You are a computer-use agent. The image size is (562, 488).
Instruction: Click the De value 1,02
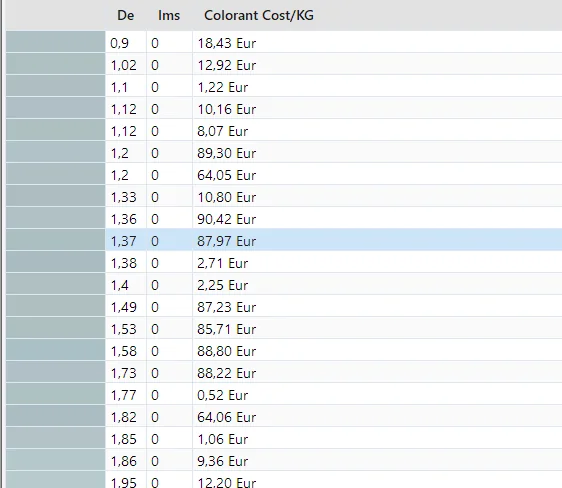(124, 65)
